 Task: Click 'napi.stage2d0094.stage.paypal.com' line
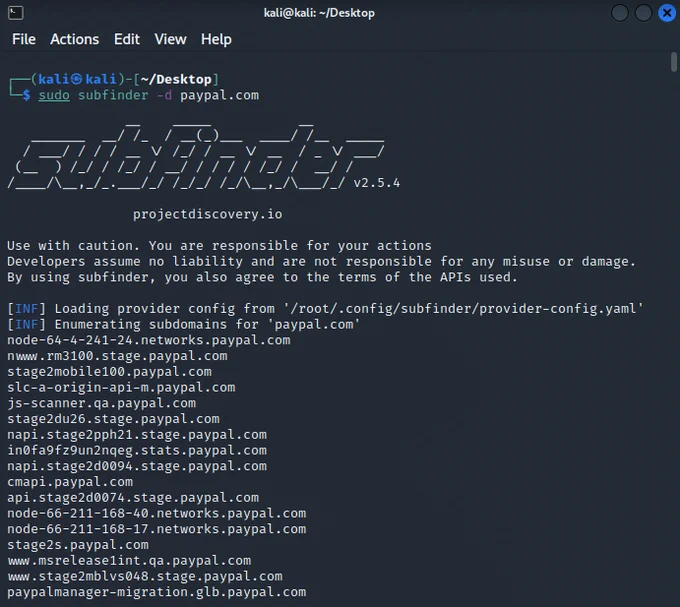point(137,466)
